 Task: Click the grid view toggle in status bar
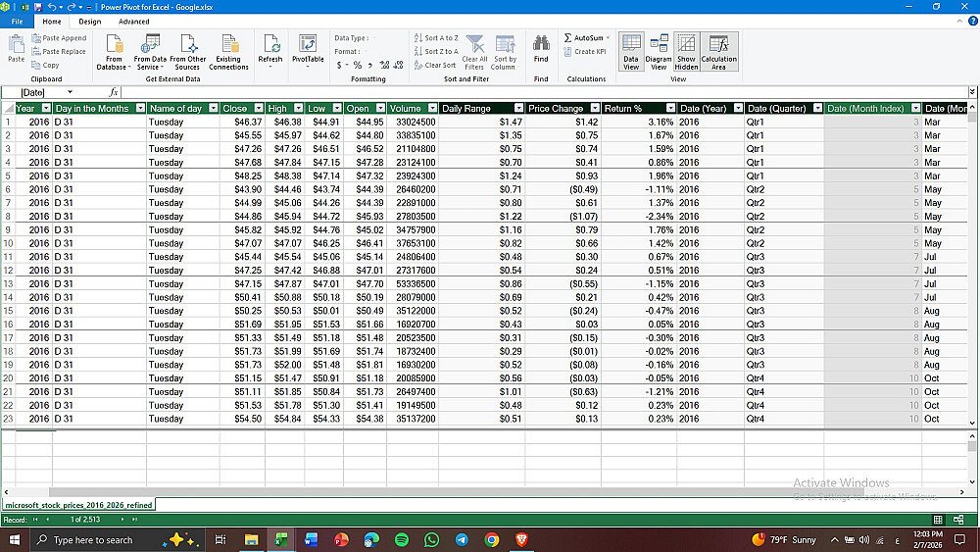(938, 520)
